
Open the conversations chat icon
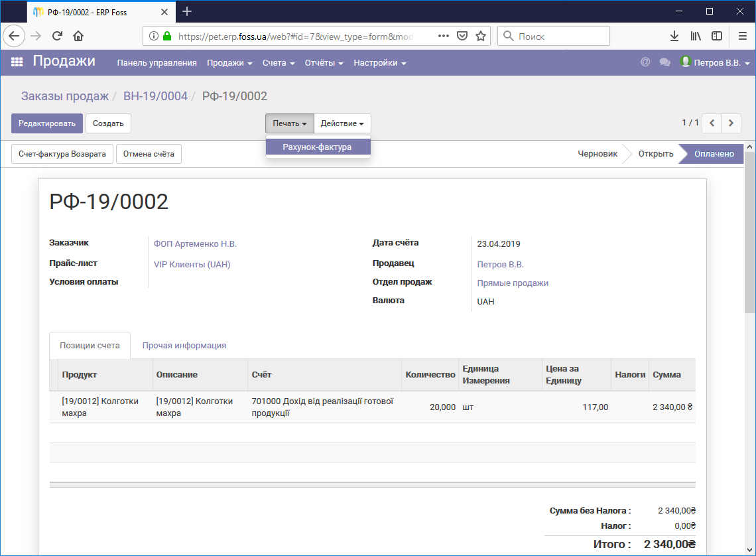[665, 62]
